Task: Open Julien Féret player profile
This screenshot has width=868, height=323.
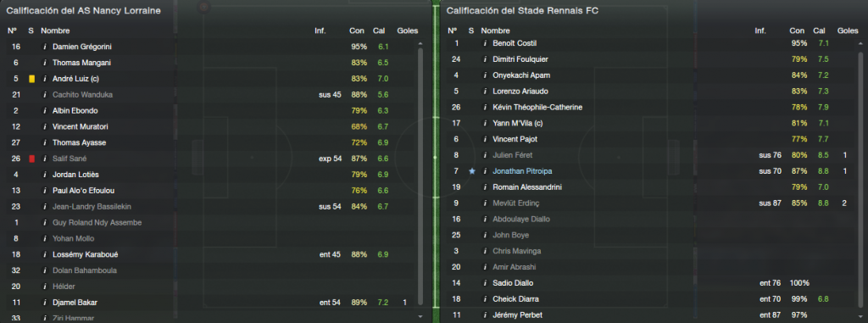Action: 513,156
